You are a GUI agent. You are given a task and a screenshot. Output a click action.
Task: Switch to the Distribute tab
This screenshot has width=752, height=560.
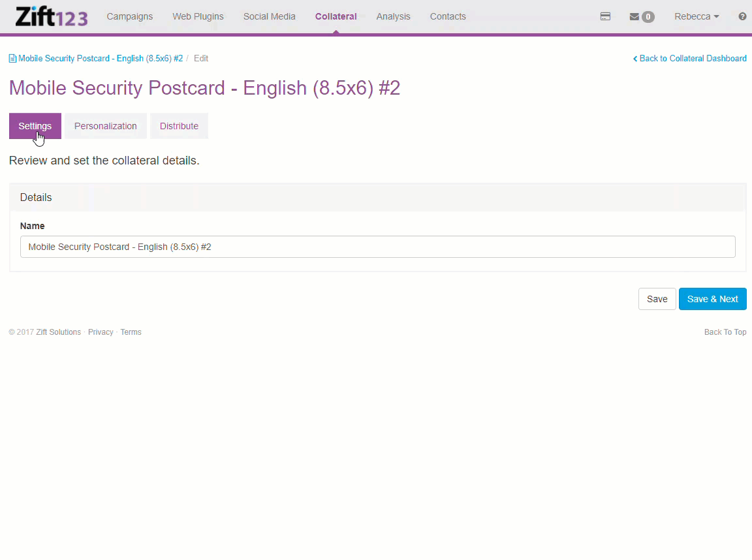tap(179, 126)
